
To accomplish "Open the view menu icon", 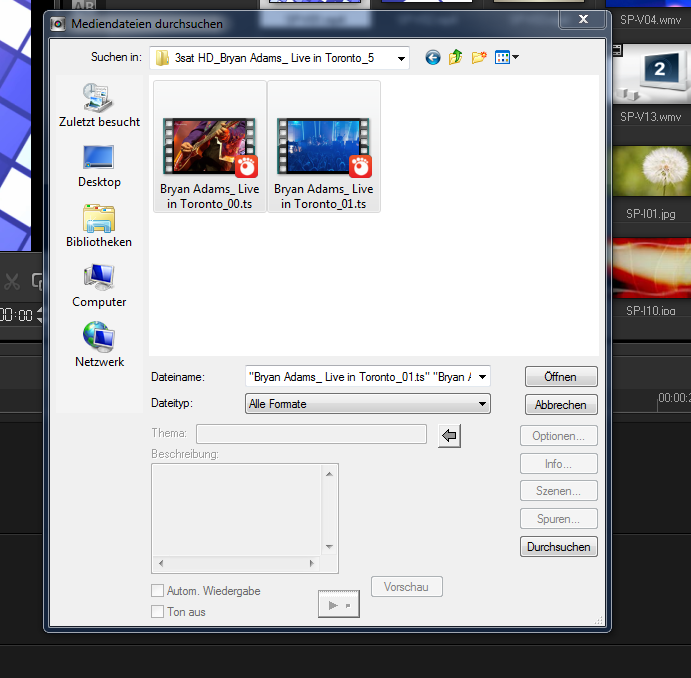I will (x=506, y=57).
